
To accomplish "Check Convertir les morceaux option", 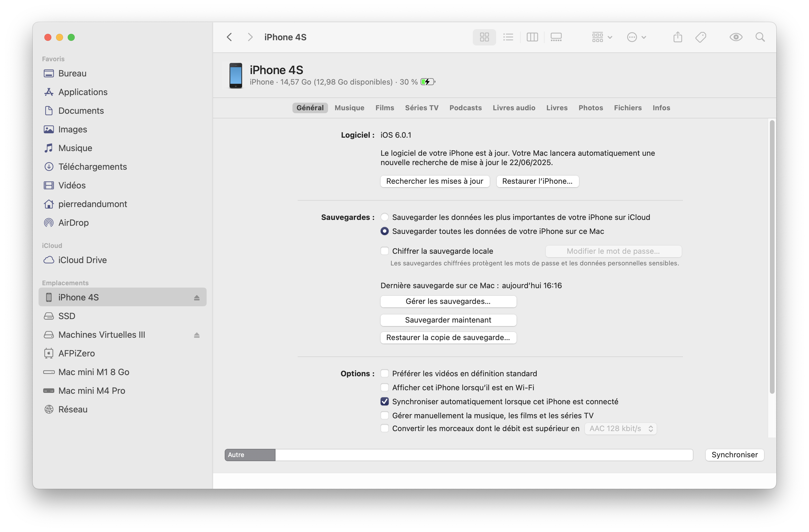I will [x=384, y=428].
